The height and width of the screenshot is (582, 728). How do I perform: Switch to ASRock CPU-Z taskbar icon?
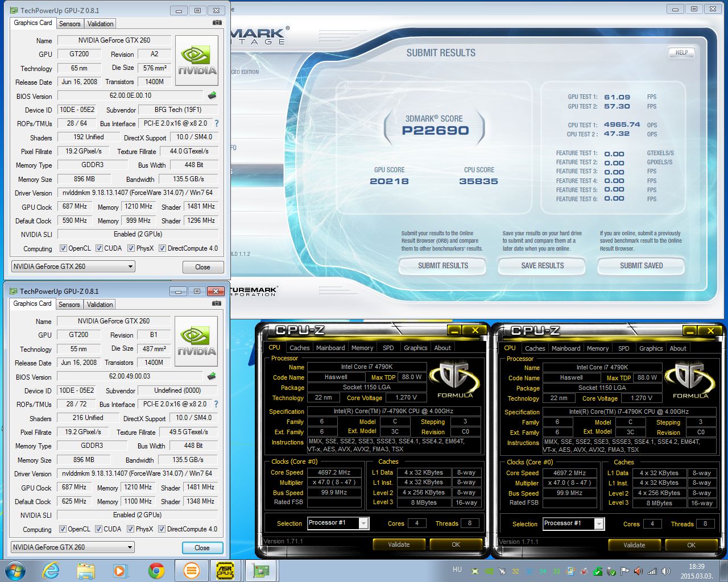(225, 571)
